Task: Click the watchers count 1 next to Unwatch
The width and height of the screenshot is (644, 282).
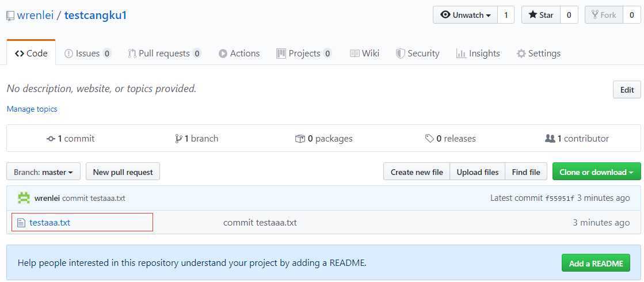Action: [x=506, y=15]
